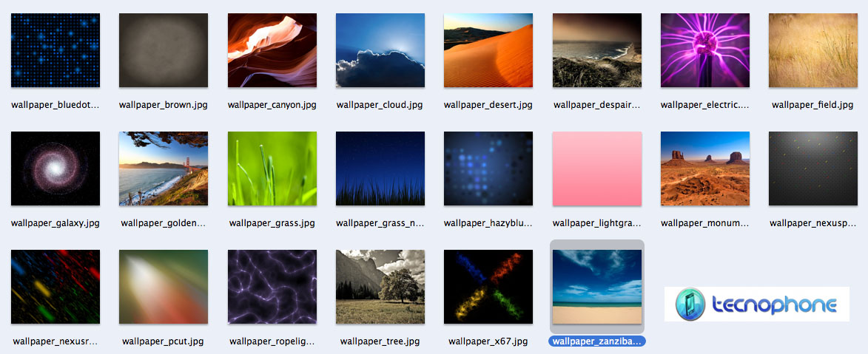
Task: Select the spiral galaxy wallpaper icon
Action: point(55,169)
